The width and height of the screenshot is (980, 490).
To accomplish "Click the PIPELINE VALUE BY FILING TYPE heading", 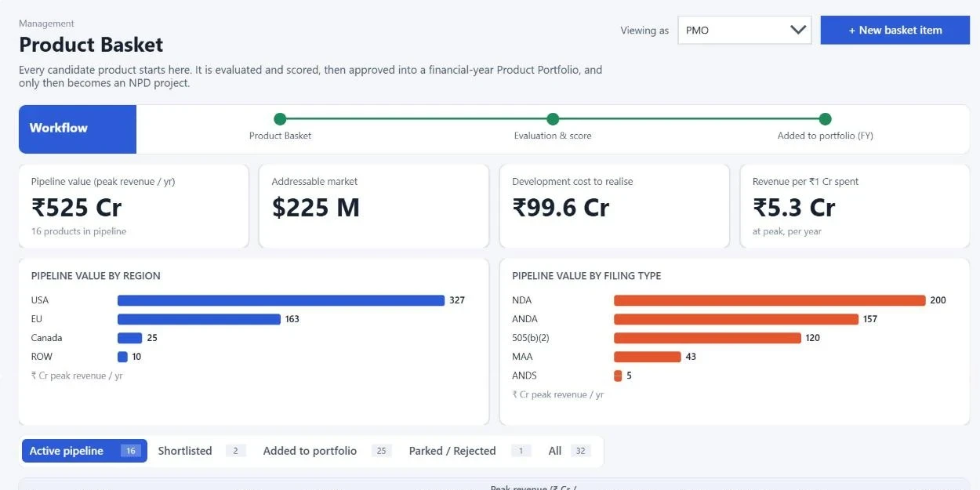I will click(586, 276).
